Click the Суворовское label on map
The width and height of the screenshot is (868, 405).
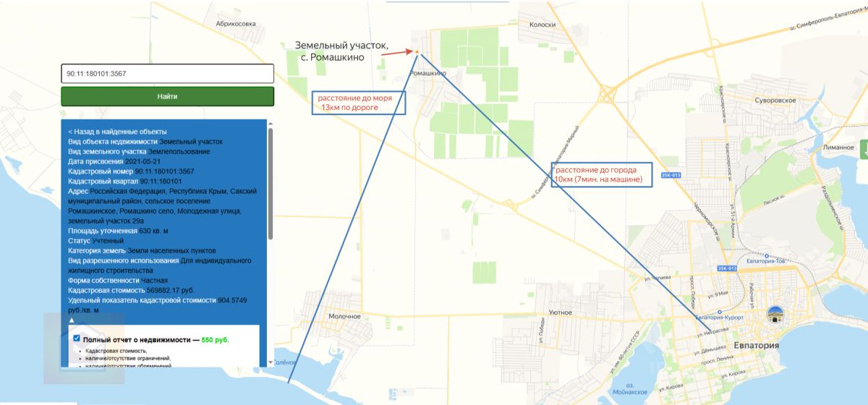point(775,100)
